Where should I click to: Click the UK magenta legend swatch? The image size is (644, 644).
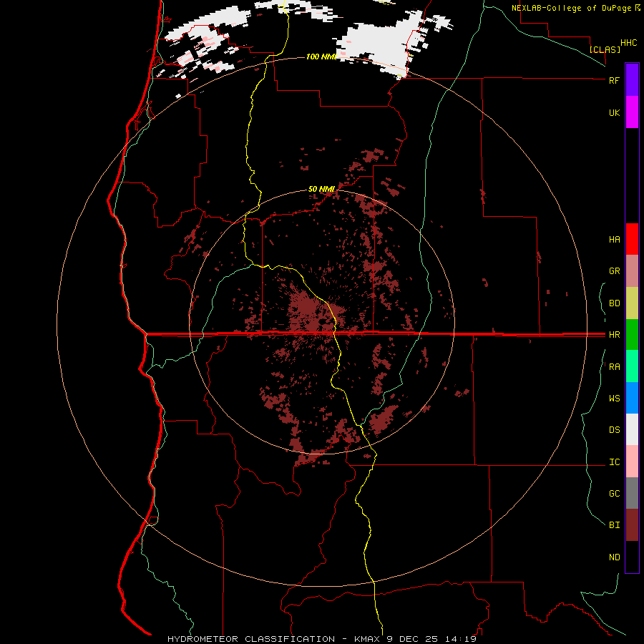(632, 112)
